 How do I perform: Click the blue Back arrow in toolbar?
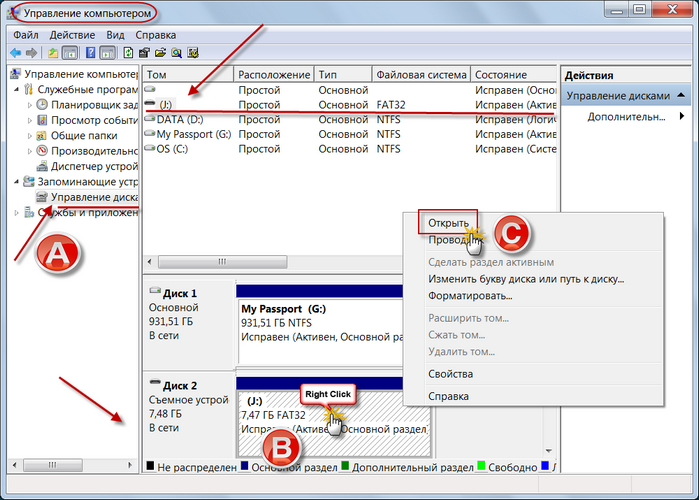(16, 53)
